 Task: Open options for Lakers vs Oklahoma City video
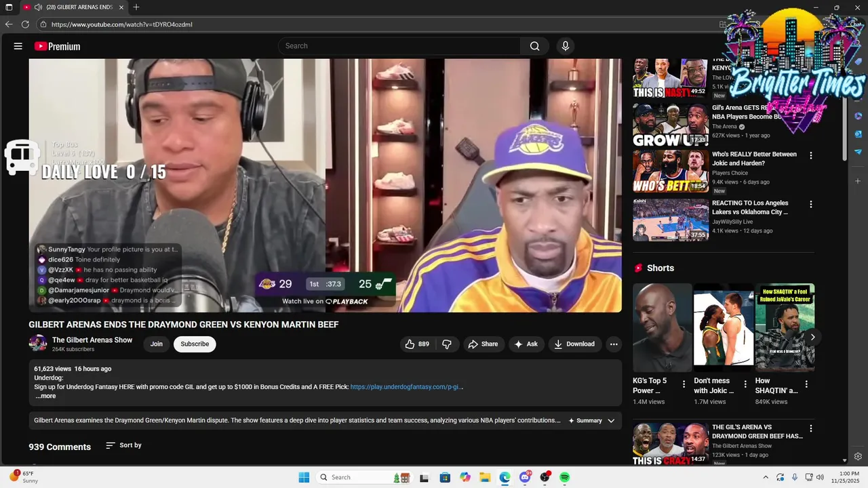810,204
